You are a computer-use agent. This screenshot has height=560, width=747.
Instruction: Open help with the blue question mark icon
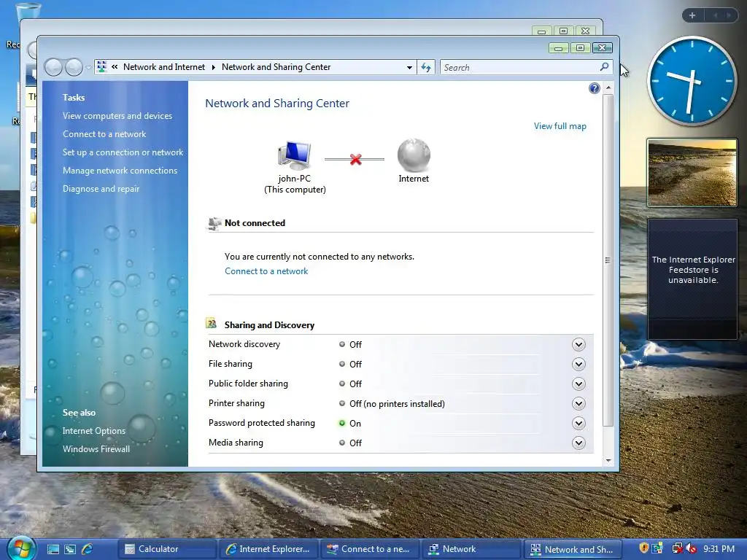[594, 88]
